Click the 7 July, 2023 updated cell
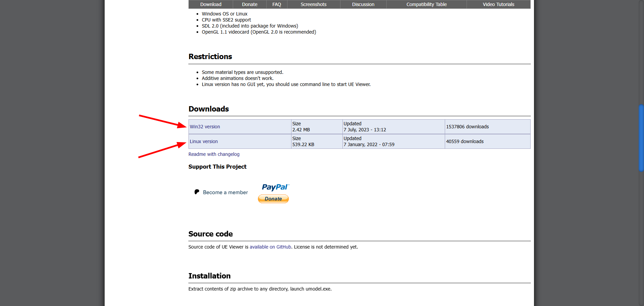 pos(393,127)
